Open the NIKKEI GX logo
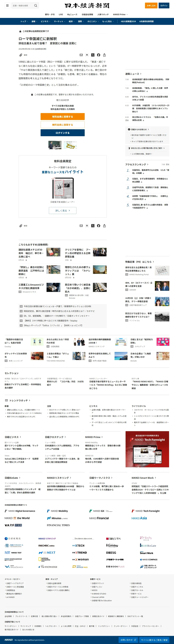This screenshot has width=174, height=644. pos(101,511)
